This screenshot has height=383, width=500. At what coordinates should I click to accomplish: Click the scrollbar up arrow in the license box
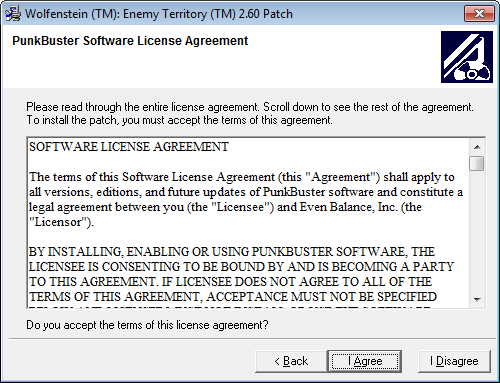(x=477, y=147)
